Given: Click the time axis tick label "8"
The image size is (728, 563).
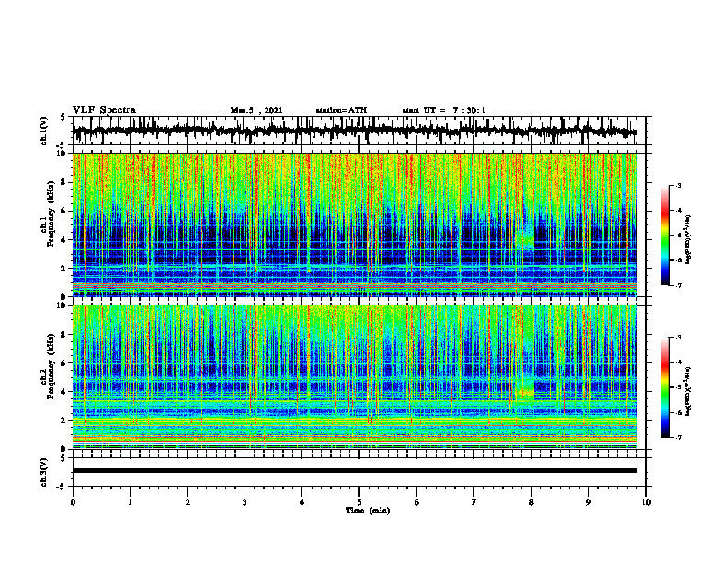Looking at the screenshot, I should [x=531, y=502].
